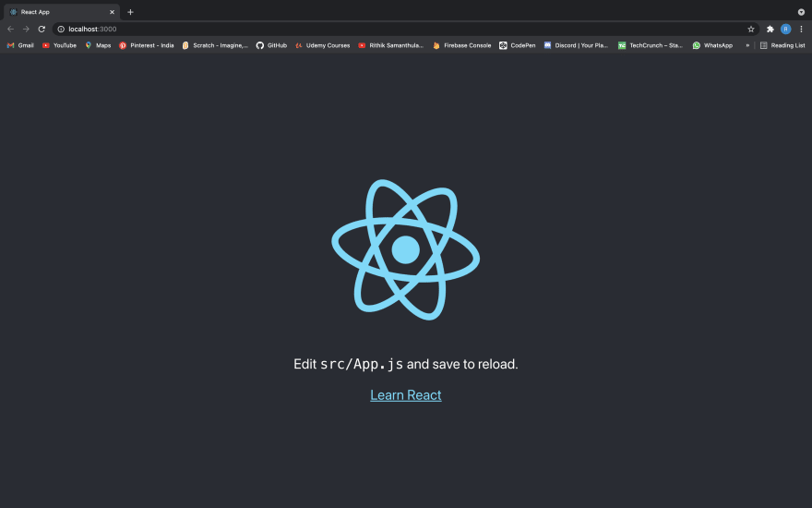Open a new tab with plus button
Image resolution: width=812 pixels, height=508 pixels.
[130, 12]
